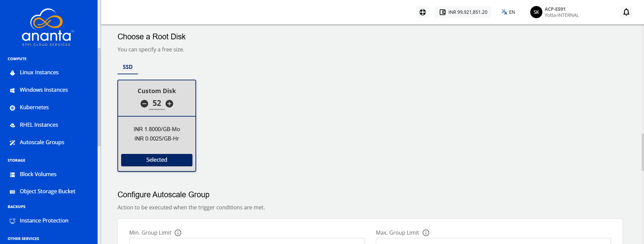Click the RHEL Instances hat icon
Viewport: 644px width, 244px height.
[12, 125]
